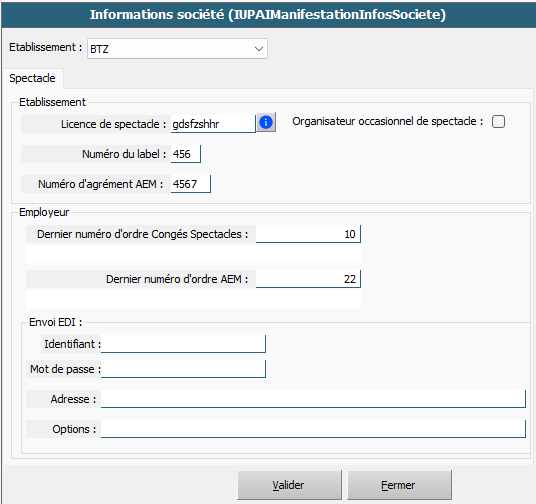
Task: Expand the Etablissement dropdown arrow
Action: (259, 49)
